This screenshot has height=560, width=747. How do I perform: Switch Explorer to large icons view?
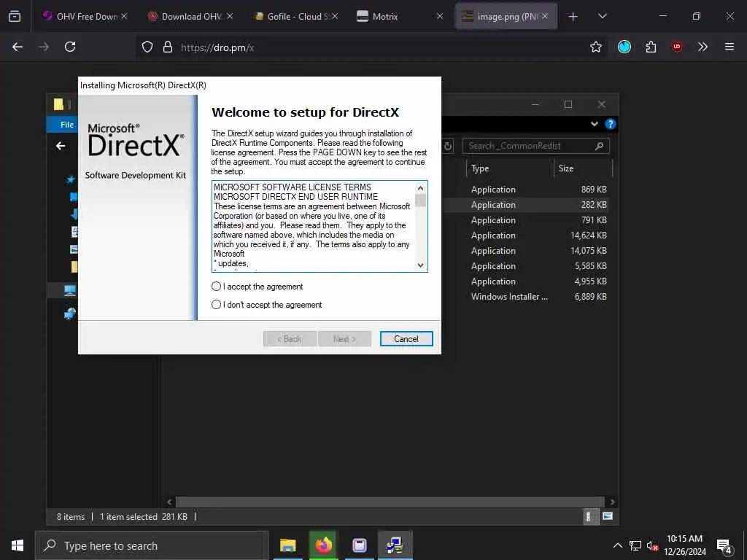coord(608,516)
